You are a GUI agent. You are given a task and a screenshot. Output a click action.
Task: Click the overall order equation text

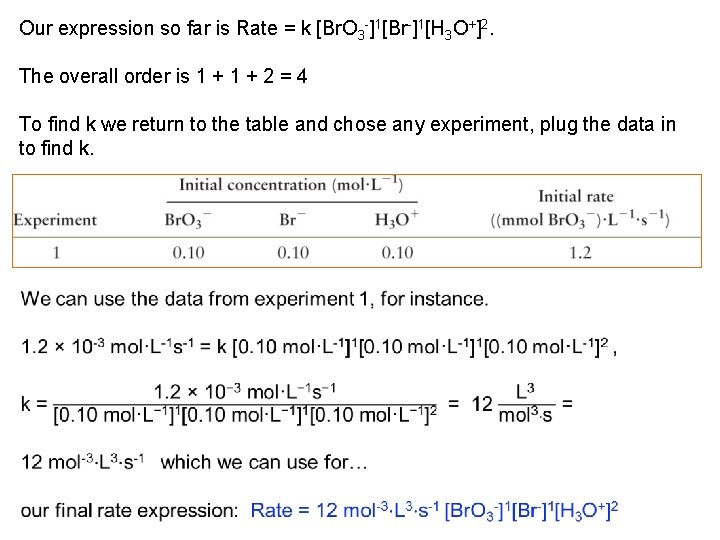tap(163, 76)
